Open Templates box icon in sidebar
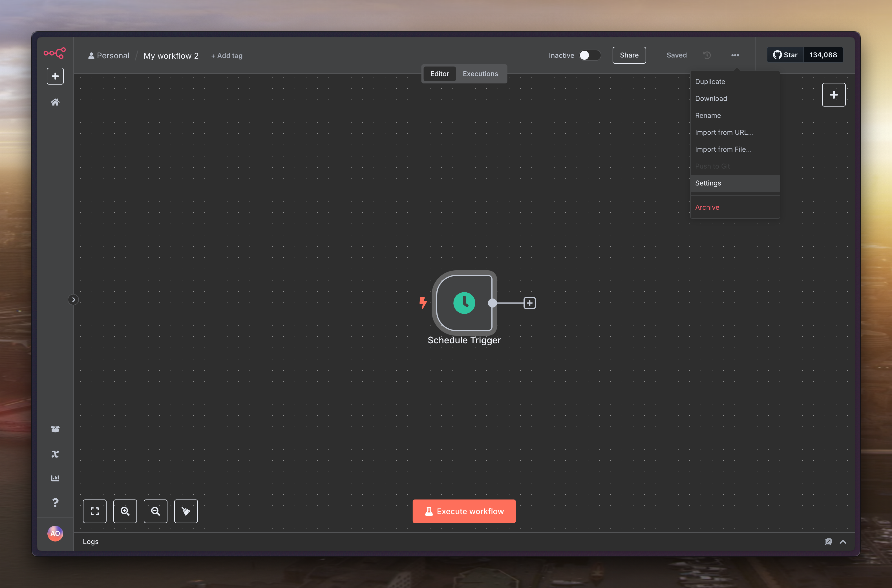This screenshot has height=588, width=892. point(55,429)
